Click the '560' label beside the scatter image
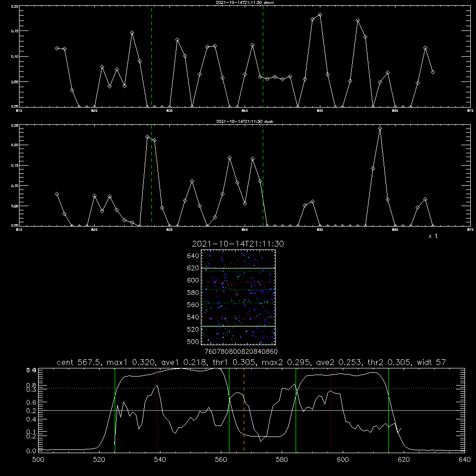Viewport: 476px width, 476px height. 193,305
